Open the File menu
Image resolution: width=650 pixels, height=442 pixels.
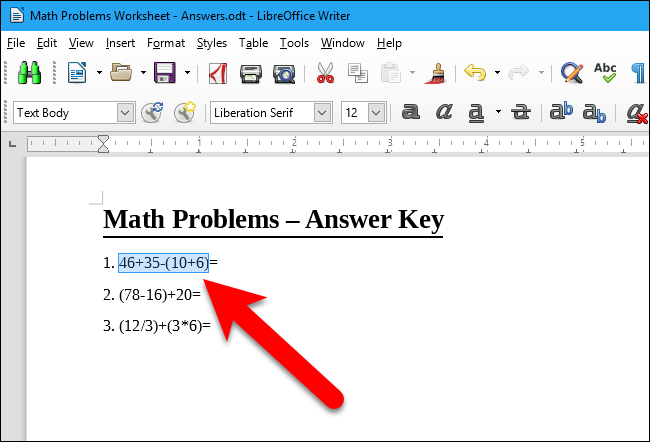(16, 43)
